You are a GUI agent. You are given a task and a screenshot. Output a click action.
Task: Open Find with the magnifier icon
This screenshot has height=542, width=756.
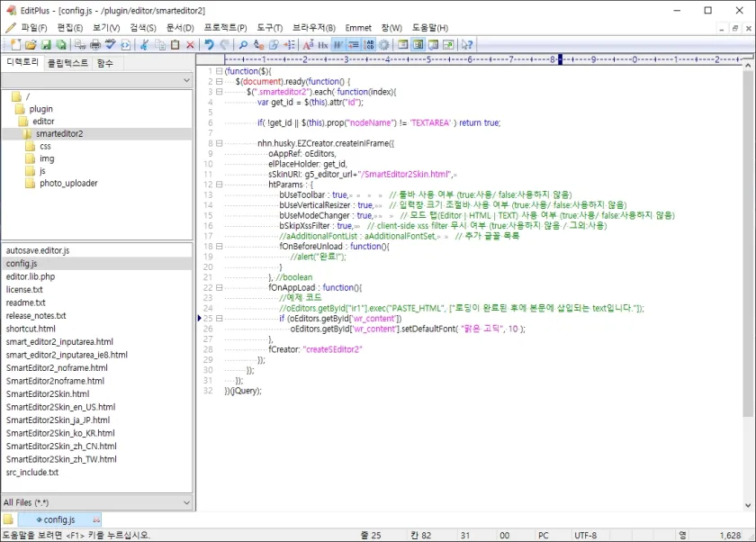pyautogui.click(x=243, y=45)
